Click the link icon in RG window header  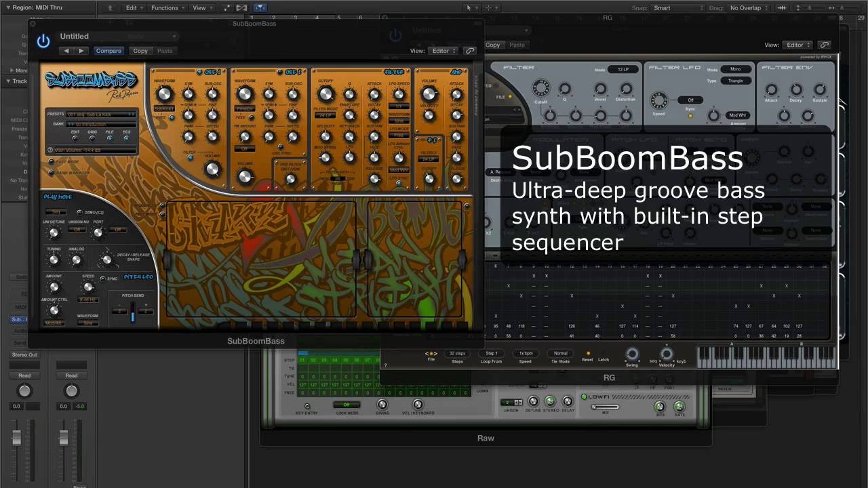825,45
